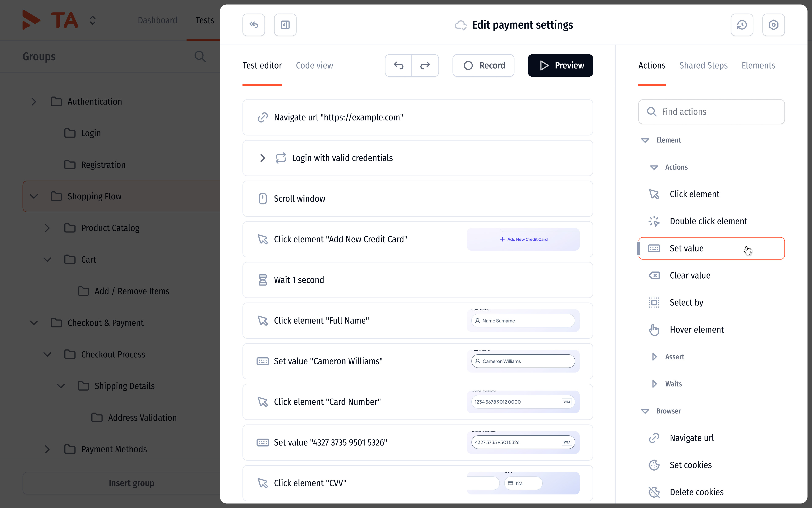This screenshot has height=508, width=812.
Task: Run the test with Preview button
Action: coord(560,66)
